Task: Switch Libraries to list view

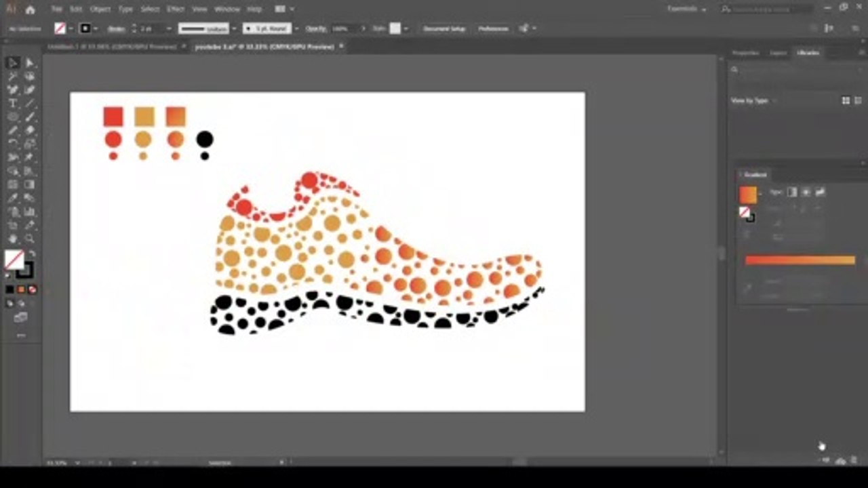Action: [x=856, y=100]
